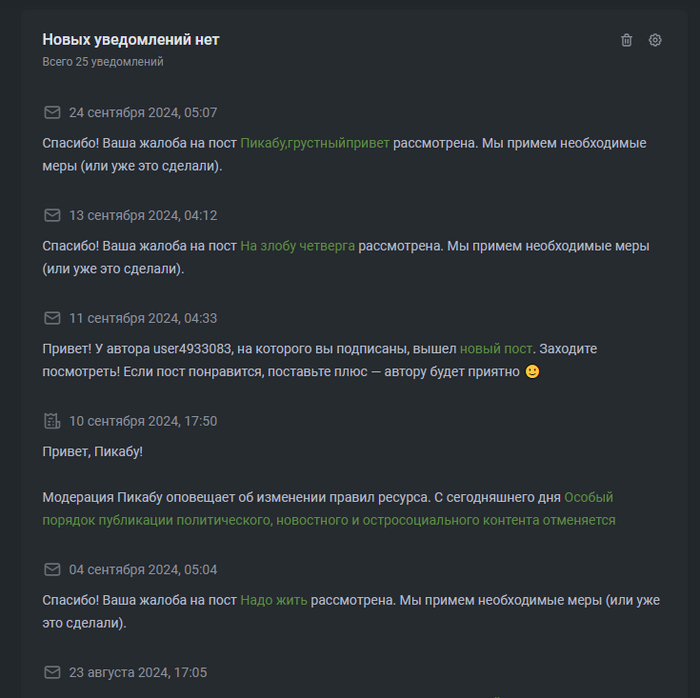Click envelope icon beside 23 августа 2024
This screenshot has height=698, width=700.
click(x=52, y=673)
